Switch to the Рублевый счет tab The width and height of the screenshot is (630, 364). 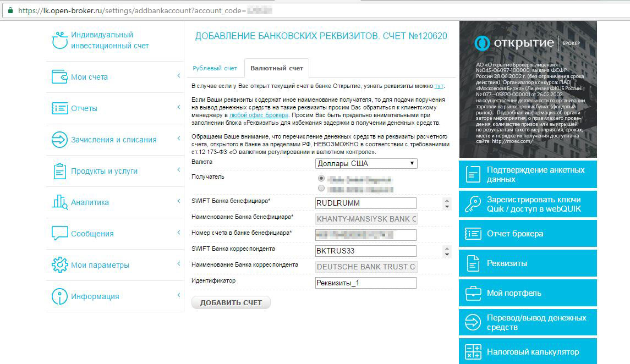[x=215, y=68]
